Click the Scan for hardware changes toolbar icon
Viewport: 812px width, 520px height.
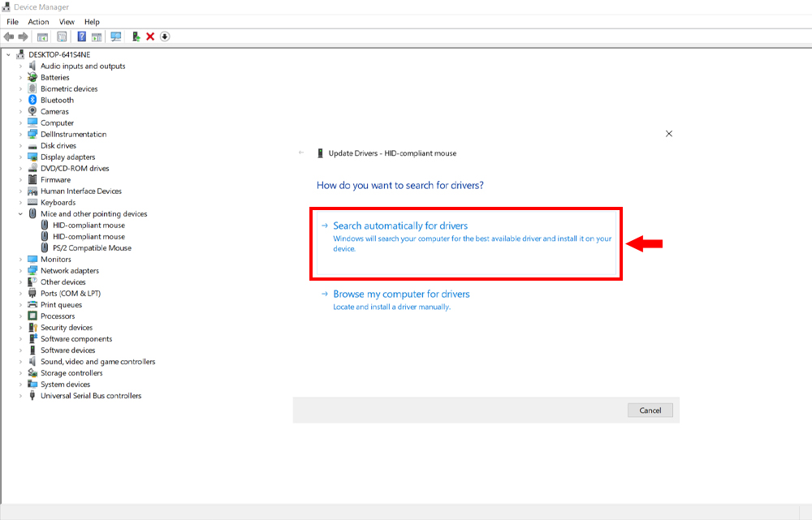(116, 37)
